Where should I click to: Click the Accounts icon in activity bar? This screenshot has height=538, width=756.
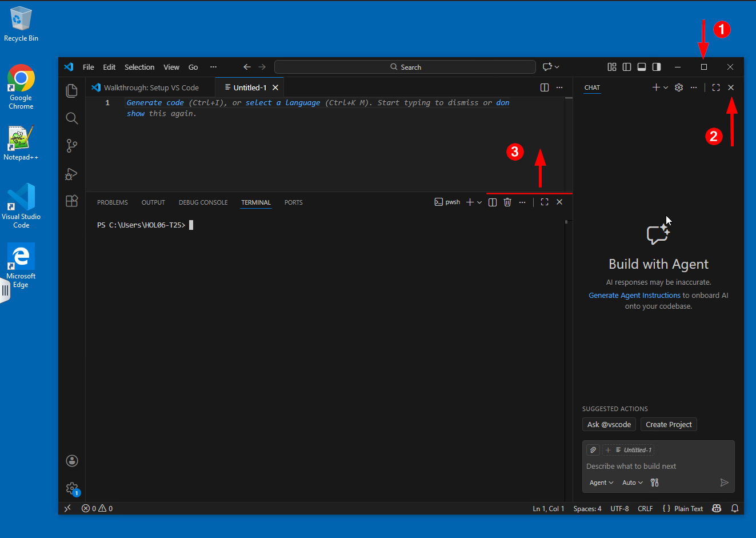71,461
